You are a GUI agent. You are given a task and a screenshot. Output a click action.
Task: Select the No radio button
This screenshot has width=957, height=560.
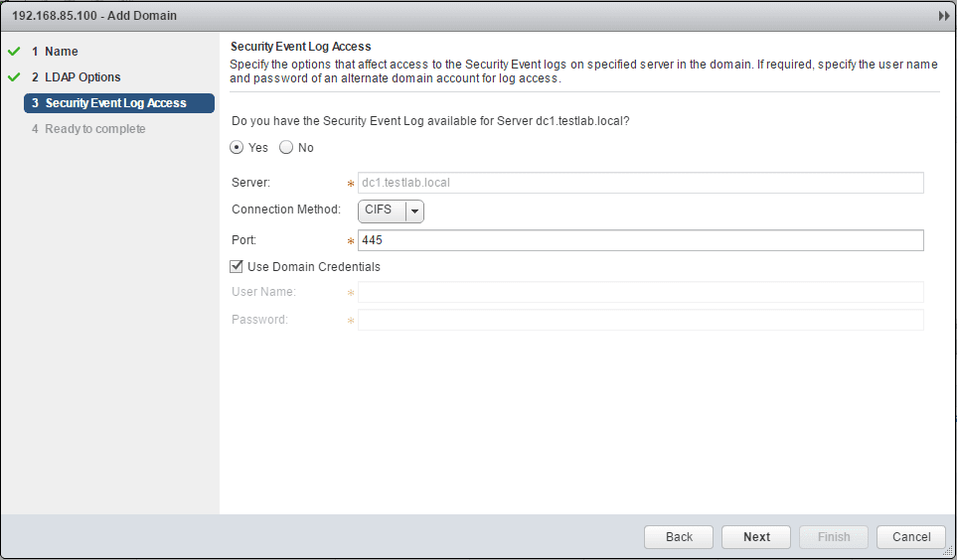[x=286, y=148]
